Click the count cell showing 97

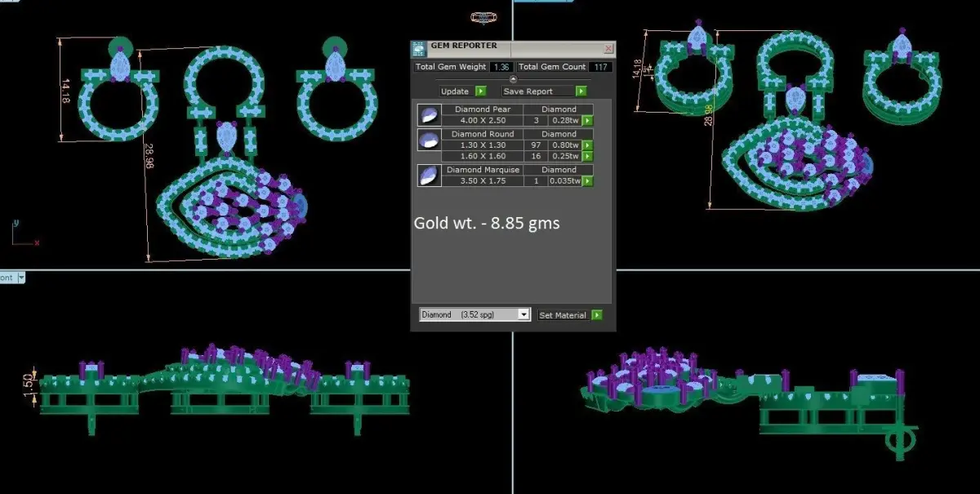[x=535, y=145]
